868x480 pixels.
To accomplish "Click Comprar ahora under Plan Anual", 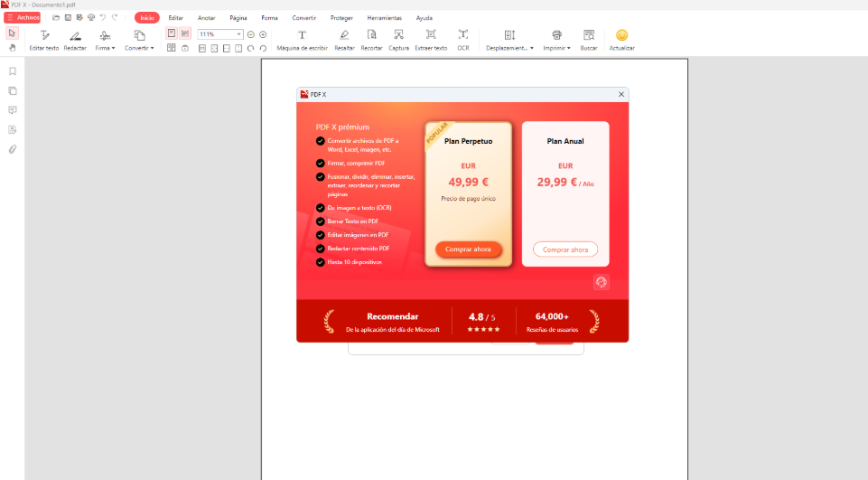I will coord(565,249).
